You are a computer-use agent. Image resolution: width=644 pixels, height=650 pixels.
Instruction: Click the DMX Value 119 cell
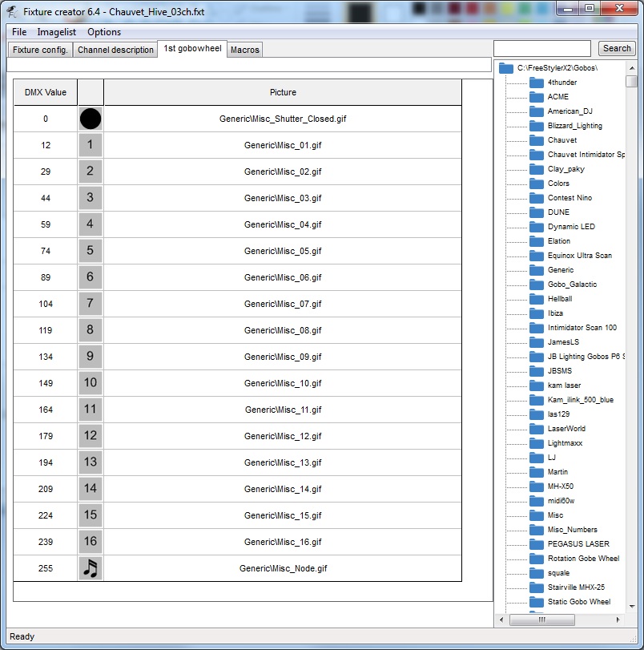tap(46, 330)
